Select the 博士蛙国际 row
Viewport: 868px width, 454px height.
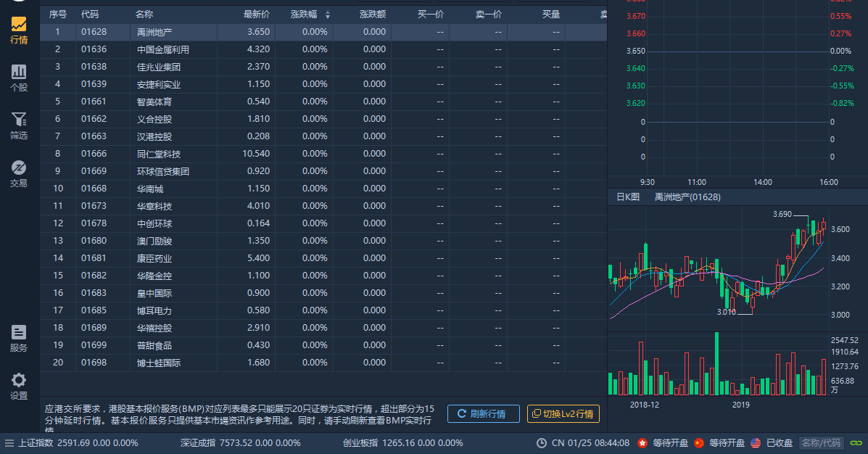click(323, 363)
